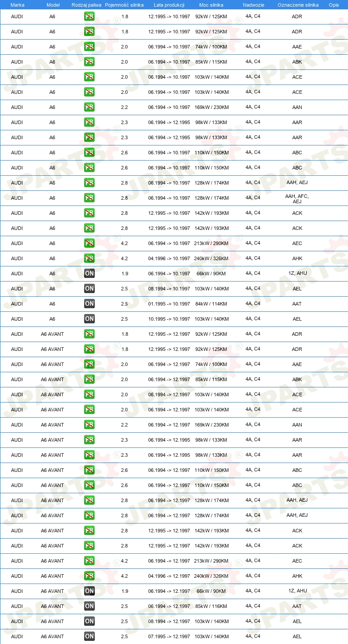The height and width of the screenshot is (644, 348).
Task: Click the PB fuel icon in A6 AEC row
Action: click(89, 243)
